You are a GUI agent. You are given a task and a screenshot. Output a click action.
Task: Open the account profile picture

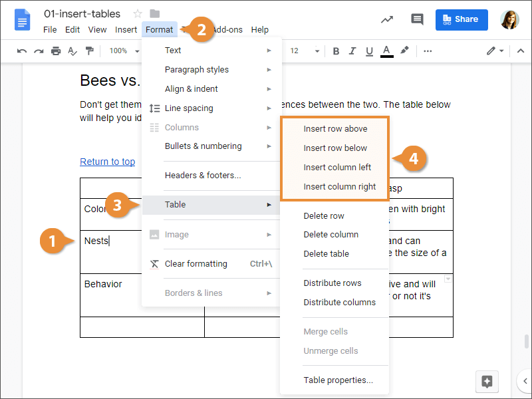509,20
